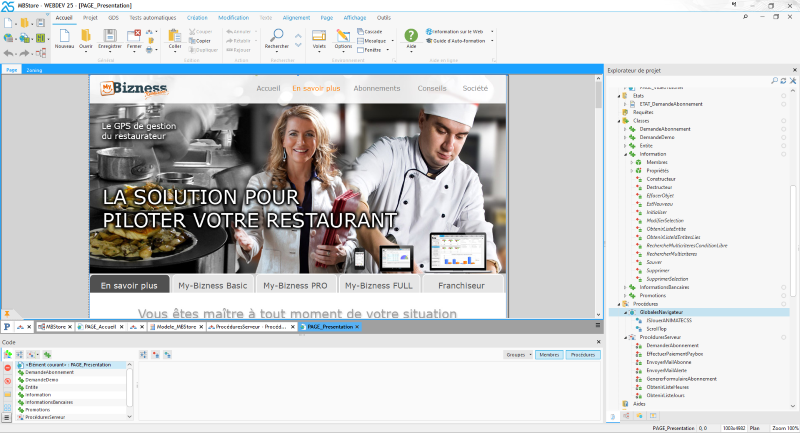Open a project with Ouvrir folder icon
This screenshot has width=800, height=433.
click(x=86, y=36)
